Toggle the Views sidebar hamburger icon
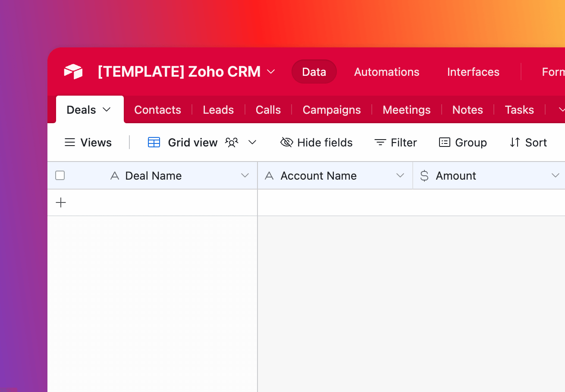The height and width of the screenshot is (392, 565). 69,143
